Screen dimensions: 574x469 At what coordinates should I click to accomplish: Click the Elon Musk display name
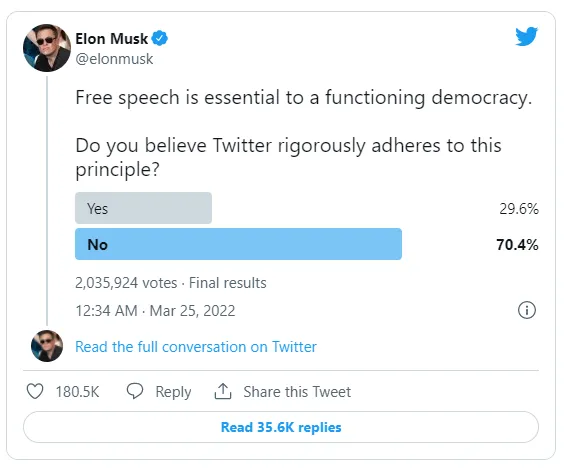111,38
